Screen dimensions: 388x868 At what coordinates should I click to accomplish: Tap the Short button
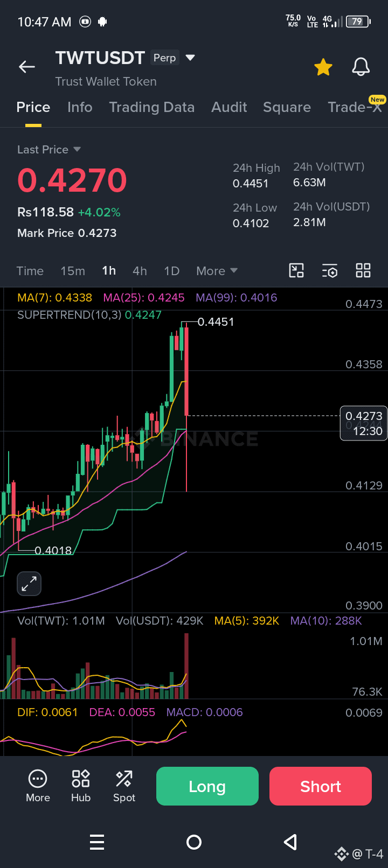[321, 786]
